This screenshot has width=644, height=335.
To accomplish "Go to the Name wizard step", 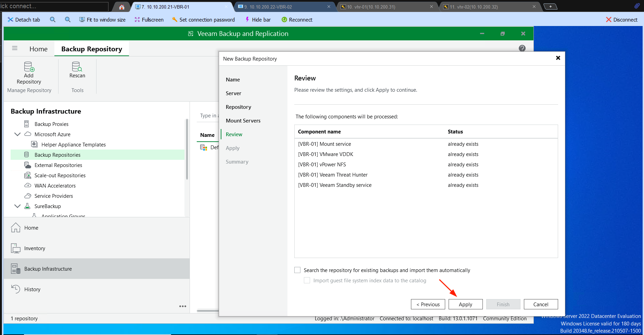I will (x=233, y=79).
